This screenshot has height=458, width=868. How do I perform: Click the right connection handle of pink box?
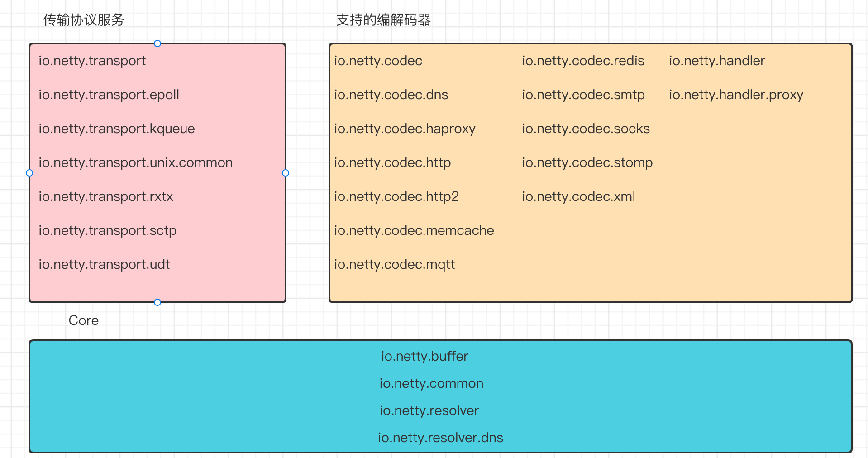pos(286,173)
